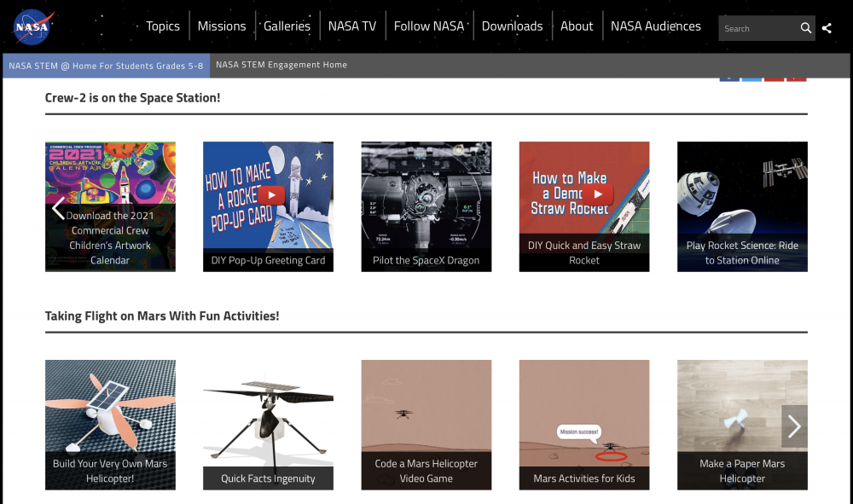The image size is (853, 504).
Task: Open the Missions menu
Action: [x=222, y=26]
